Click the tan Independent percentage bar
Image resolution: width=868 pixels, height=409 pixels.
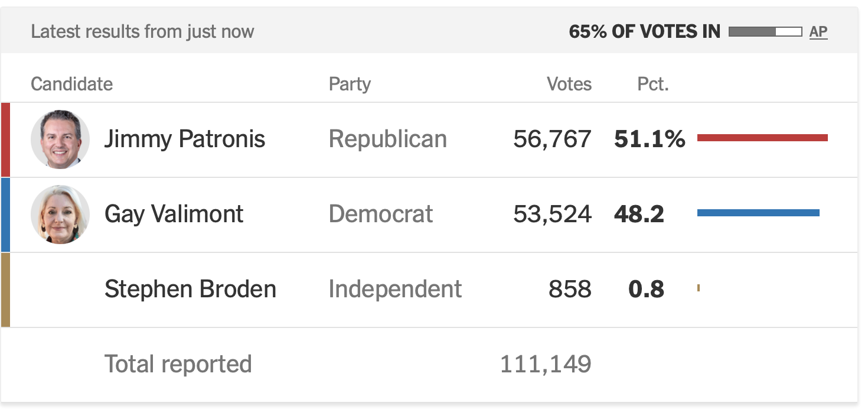point(699,288)
